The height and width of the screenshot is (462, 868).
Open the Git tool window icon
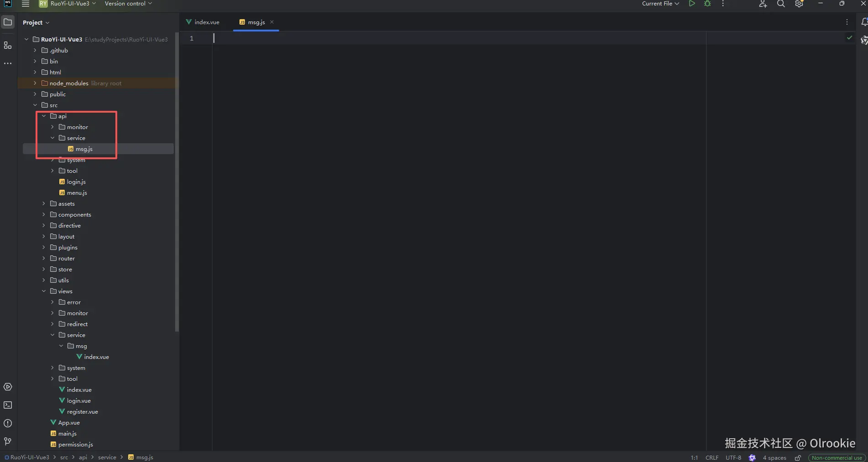pyautogui.click(x=8, y=441)
